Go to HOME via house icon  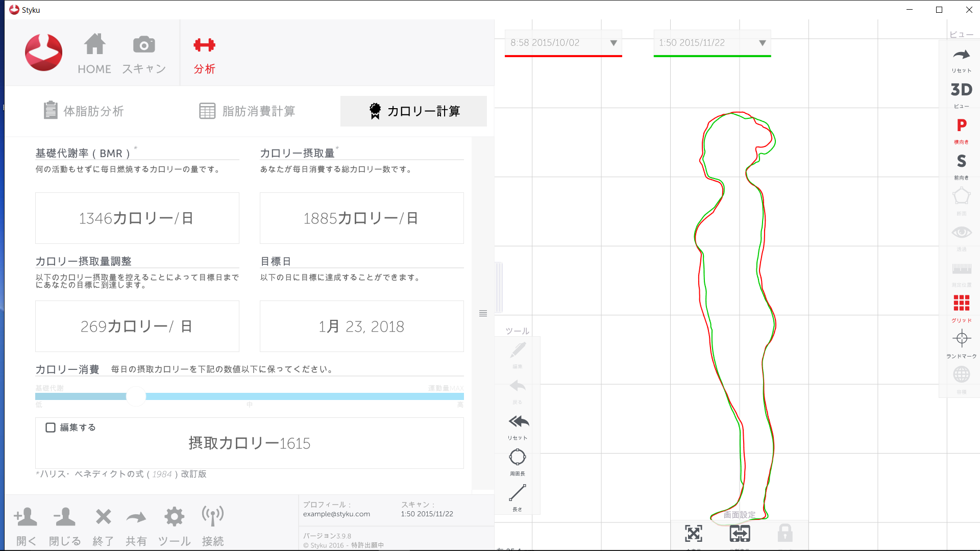94,54
